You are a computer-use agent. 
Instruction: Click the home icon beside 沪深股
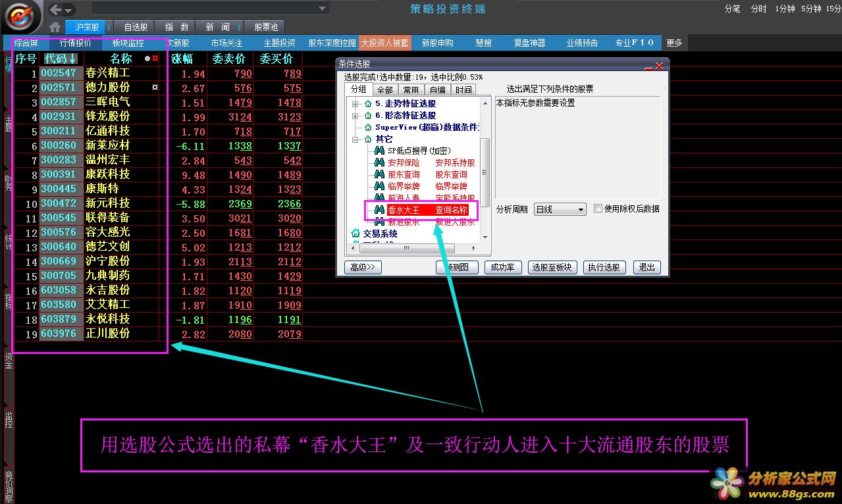[x=55, y=27]
